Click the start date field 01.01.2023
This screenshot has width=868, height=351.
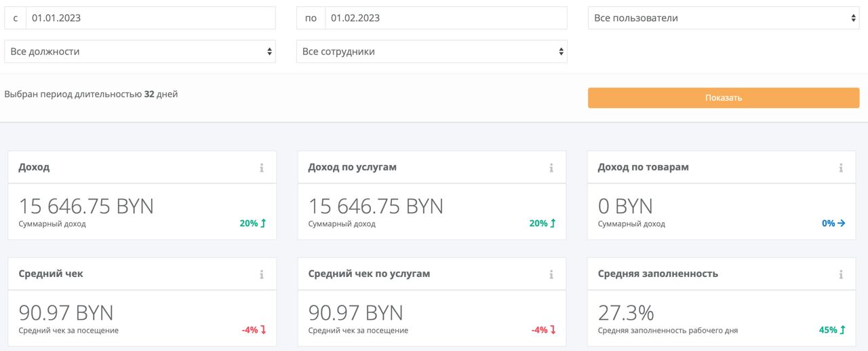click(150, 18)
